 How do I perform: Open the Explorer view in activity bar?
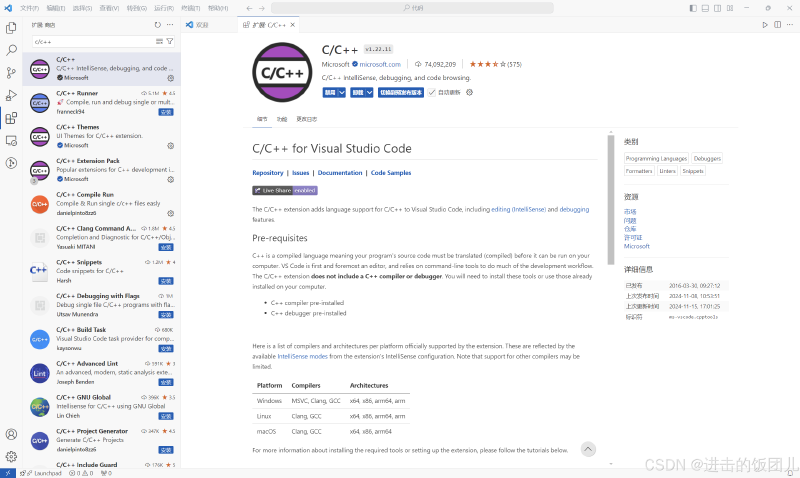[x=11, y=28]
